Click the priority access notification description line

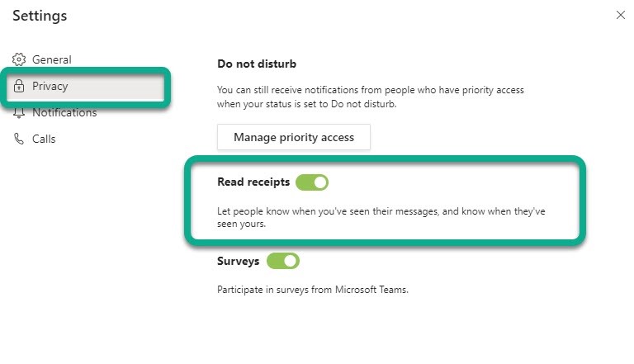coord(370,89)
